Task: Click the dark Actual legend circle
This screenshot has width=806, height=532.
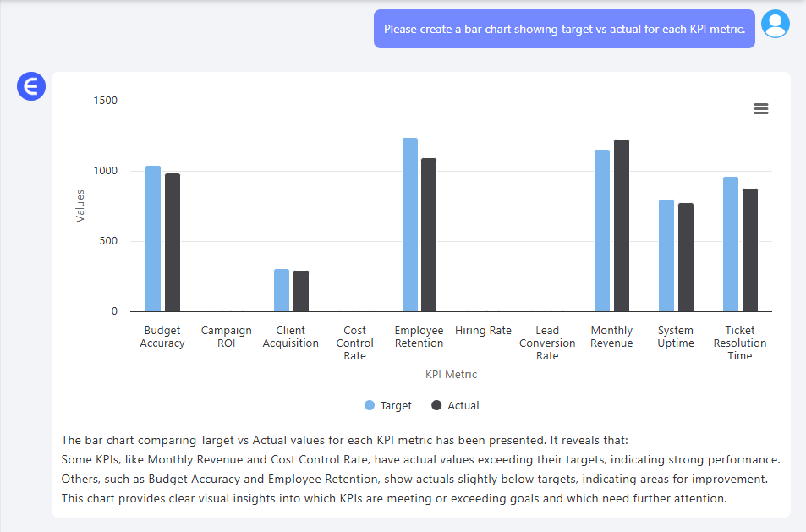Action: click(x=436, y=405)
